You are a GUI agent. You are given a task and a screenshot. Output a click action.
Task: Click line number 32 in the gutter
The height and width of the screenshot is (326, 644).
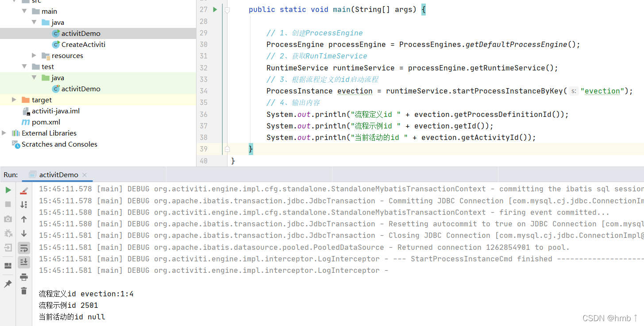pos(203,68)
